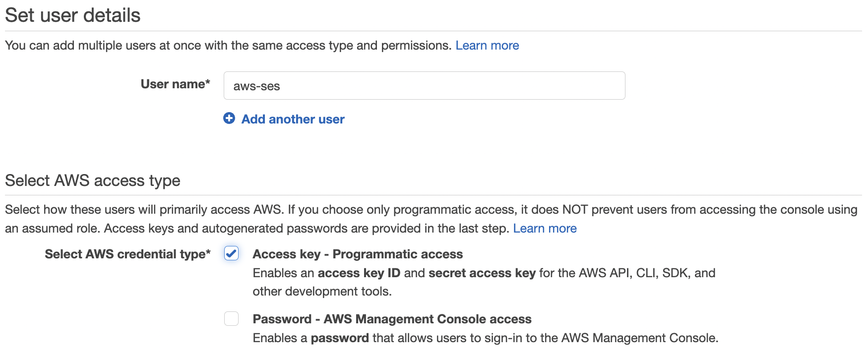This screenshot has height=360, width=868.
Task: Click the aws-ses text in the name field
Action: (256, 86)
